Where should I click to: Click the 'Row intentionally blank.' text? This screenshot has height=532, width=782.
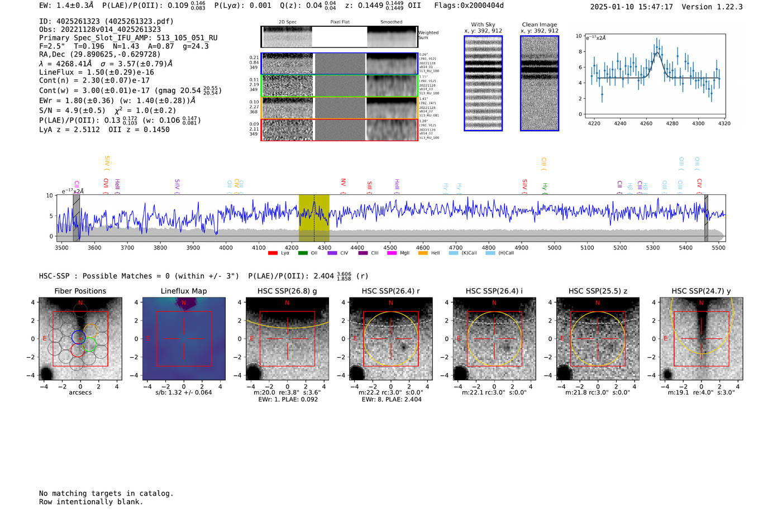click(x=91, y=502)
